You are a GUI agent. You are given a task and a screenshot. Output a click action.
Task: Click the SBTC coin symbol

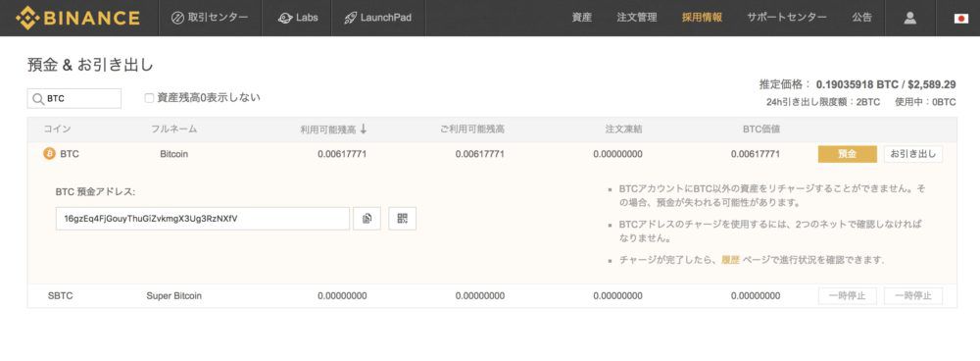click(60, 296)
